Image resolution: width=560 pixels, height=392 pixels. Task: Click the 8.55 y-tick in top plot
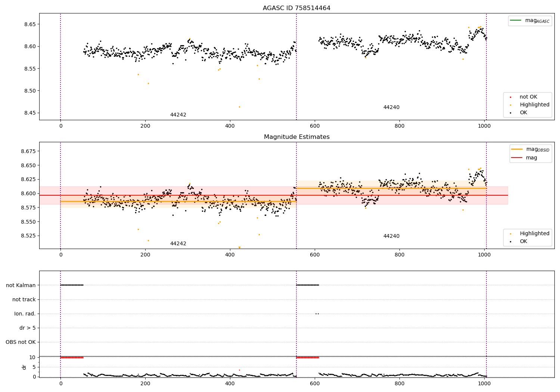click(x=30, y=69)
